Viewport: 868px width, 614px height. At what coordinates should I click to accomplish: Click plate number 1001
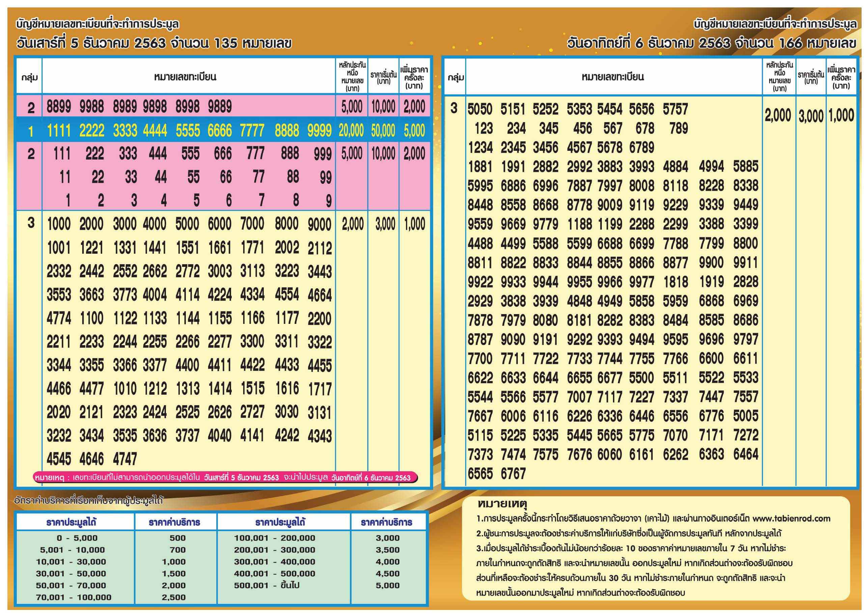tap(59, 248)
